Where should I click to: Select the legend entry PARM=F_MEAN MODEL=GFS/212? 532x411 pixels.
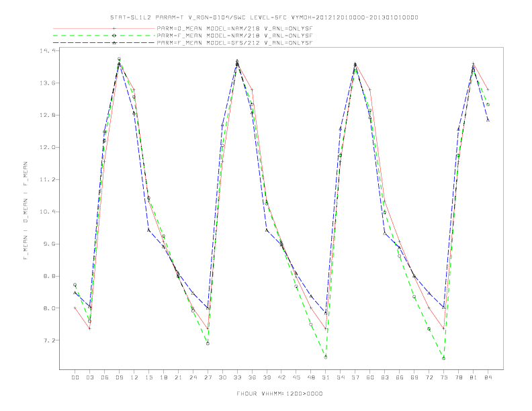[x=235, y=43]
